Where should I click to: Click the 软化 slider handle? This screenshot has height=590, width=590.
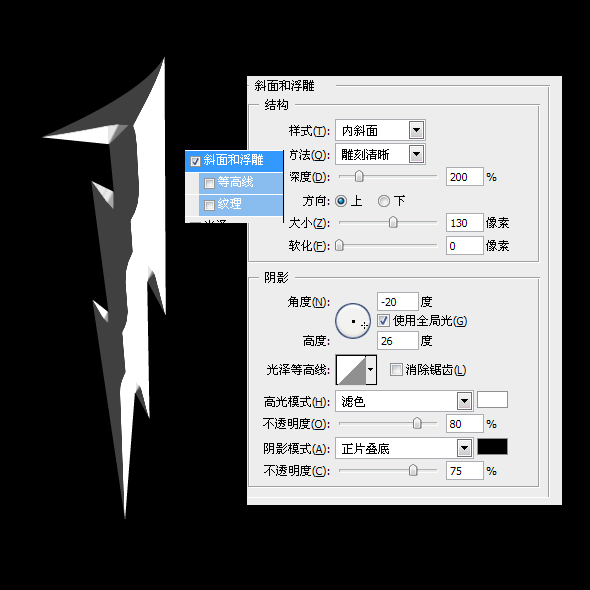tap(339, 245)
